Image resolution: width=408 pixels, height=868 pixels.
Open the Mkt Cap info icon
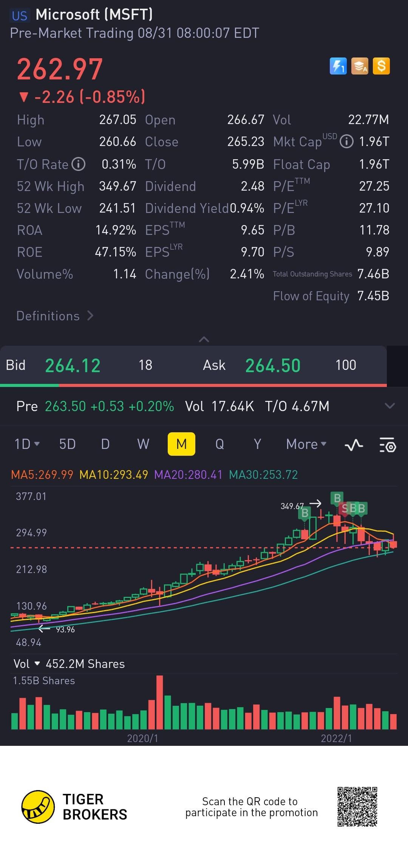pyautogui.click(x=346, y=141)
